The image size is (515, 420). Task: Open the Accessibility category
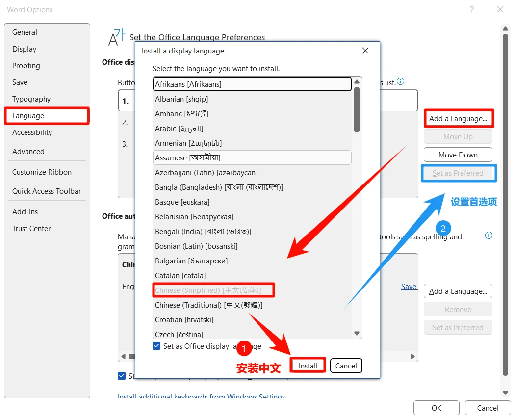[x=47, y=132]
